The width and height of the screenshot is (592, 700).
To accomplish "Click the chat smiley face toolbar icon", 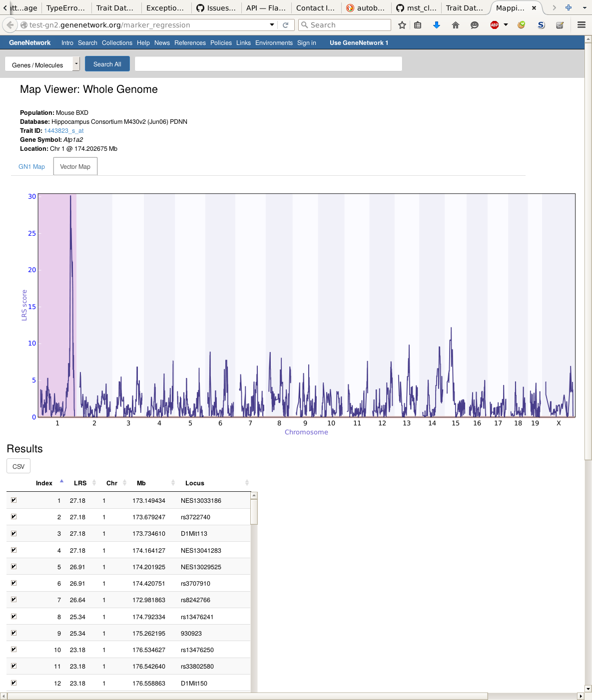I will tap(474, 25).
